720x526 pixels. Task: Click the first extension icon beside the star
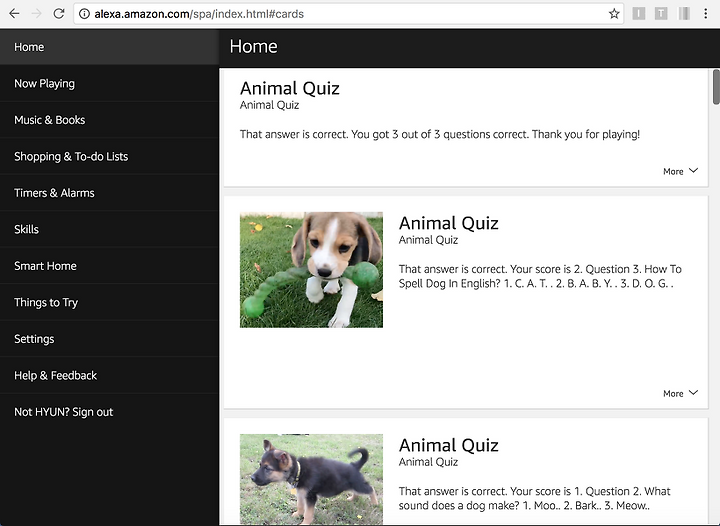[639, 14]
